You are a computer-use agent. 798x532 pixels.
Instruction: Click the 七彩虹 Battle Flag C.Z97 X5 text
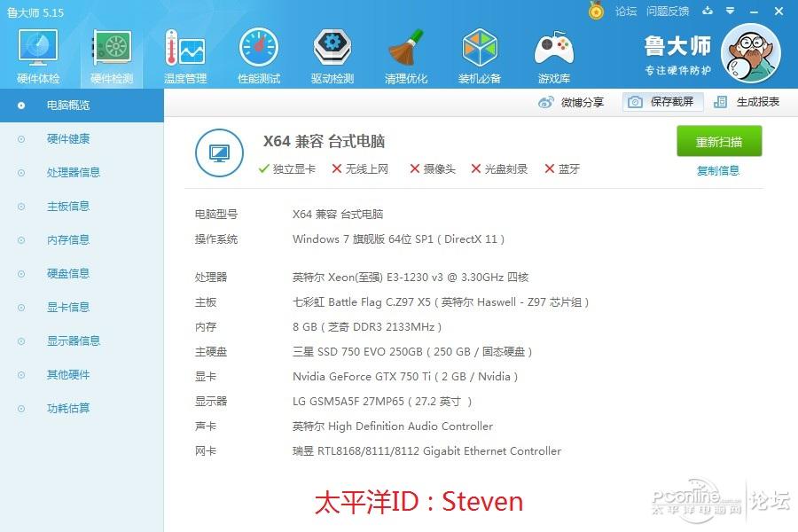441,302
